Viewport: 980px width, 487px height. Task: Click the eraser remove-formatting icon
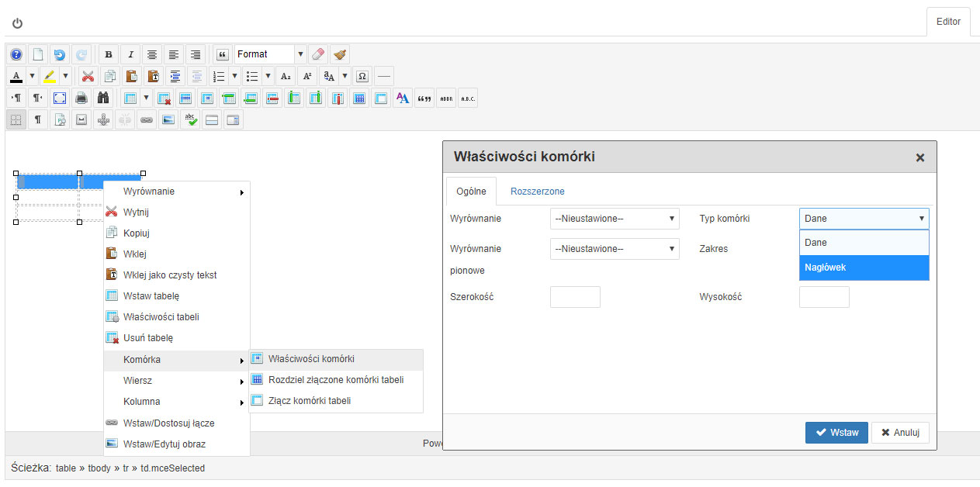point(318,54)
